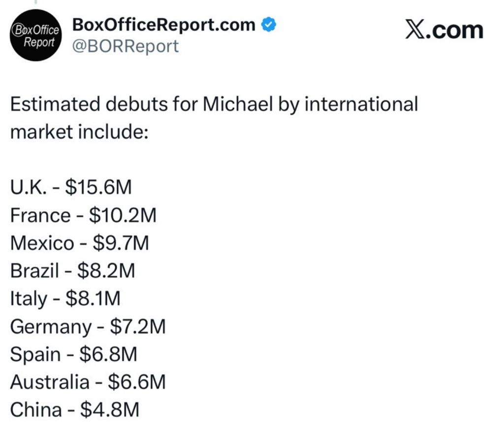Screen dimensions: 504x438
Task: Click the Spain - $6.8M entry
Action: (x=73, y=354)
